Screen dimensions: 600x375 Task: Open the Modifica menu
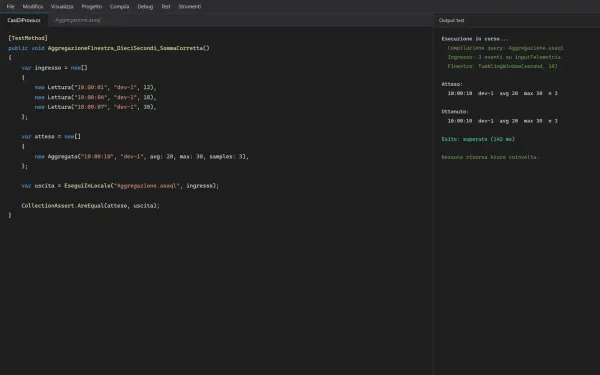(33, 7)
